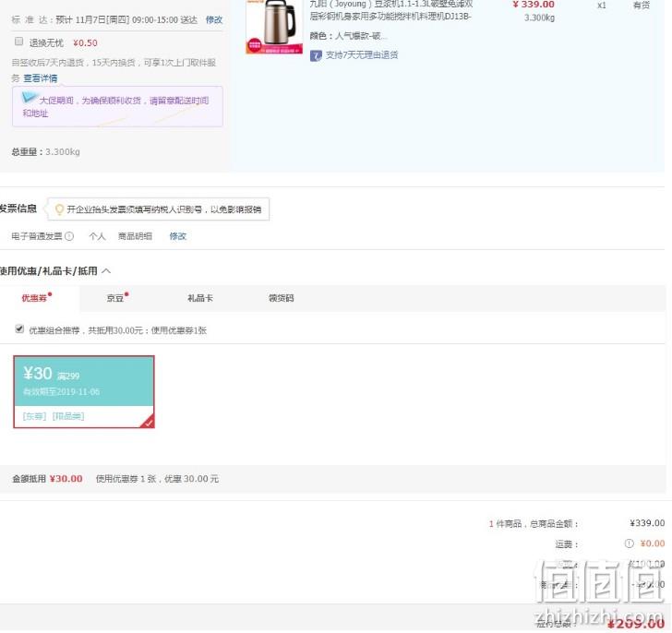Uncheck the 优惠组合推荐 checkbox

[x=19, y=328]
